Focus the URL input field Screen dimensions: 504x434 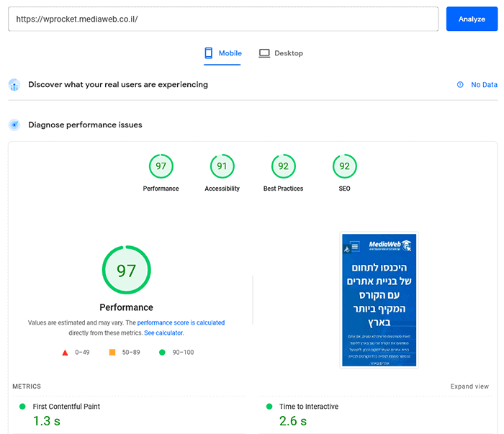point(223,19)
